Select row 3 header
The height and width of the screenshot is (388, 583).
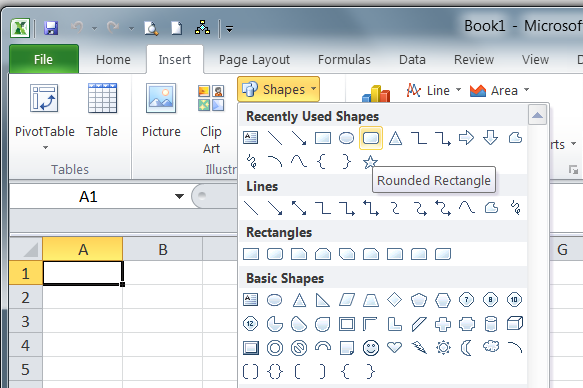pos(25,321)
